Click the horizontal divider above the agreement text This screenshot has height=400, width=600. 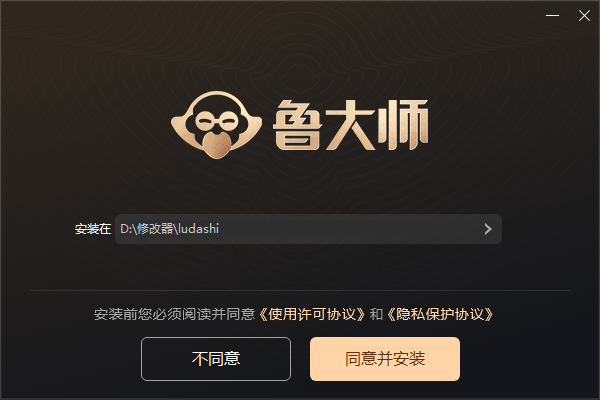tap(300, 291)
